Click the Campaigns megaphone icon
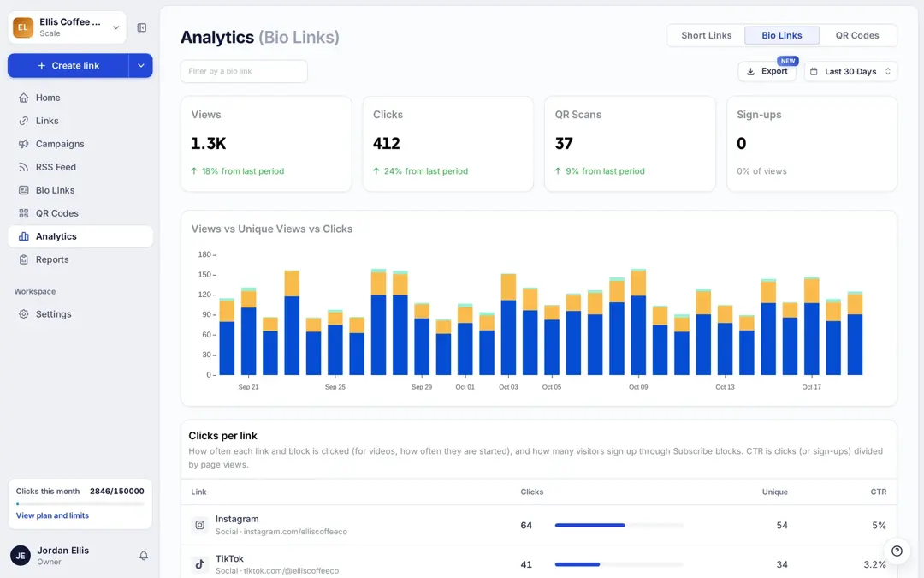The image size is (924, 578). [x=24, y=144]
